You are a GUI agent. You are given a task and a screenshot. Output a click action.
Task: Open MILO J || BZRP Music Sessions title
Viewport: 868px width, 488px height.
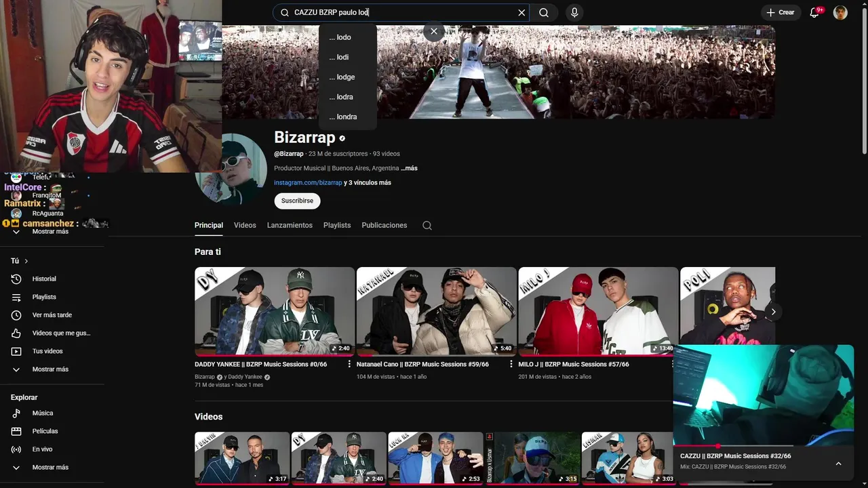click(x=574, y=365)
